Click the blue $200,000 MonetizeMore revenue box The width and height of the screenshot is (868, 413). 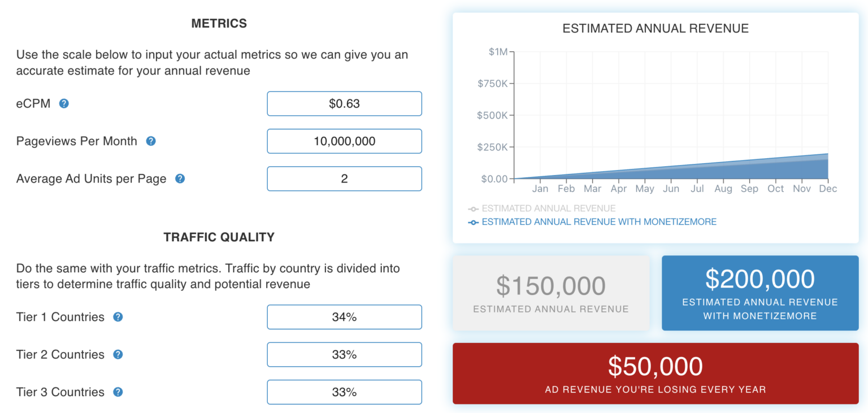pos(759,293)
